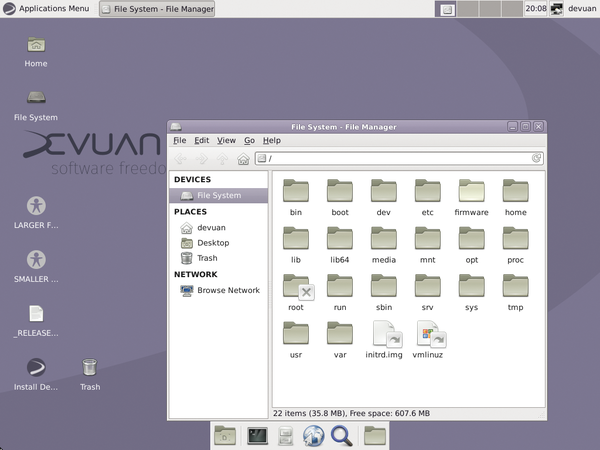The width and height of the screenshot is (600, 450).
Task: Click the status bar items text
Action: click(351, 413)
